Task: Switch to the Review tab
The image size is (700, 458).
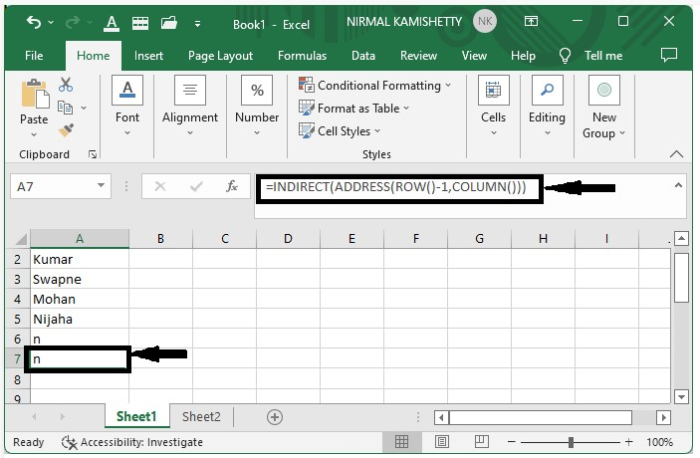Action: click(418, 56)
